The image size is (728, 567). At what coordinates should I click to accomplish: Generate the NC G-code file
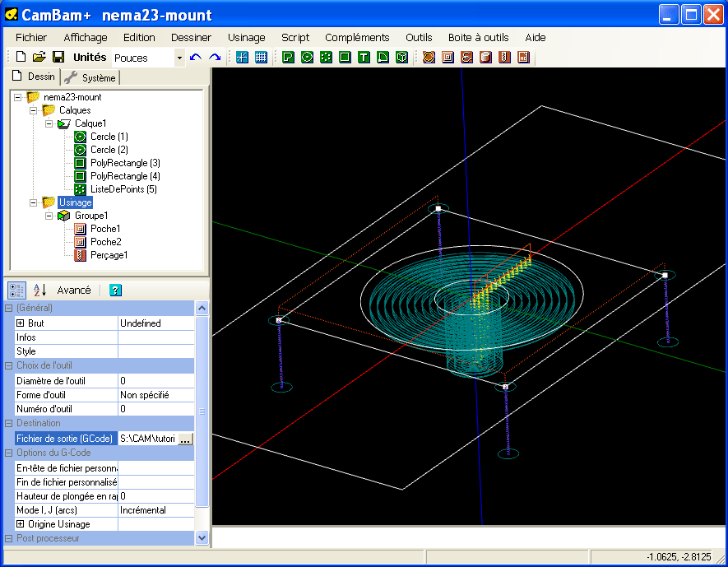(x=524, y=57)
